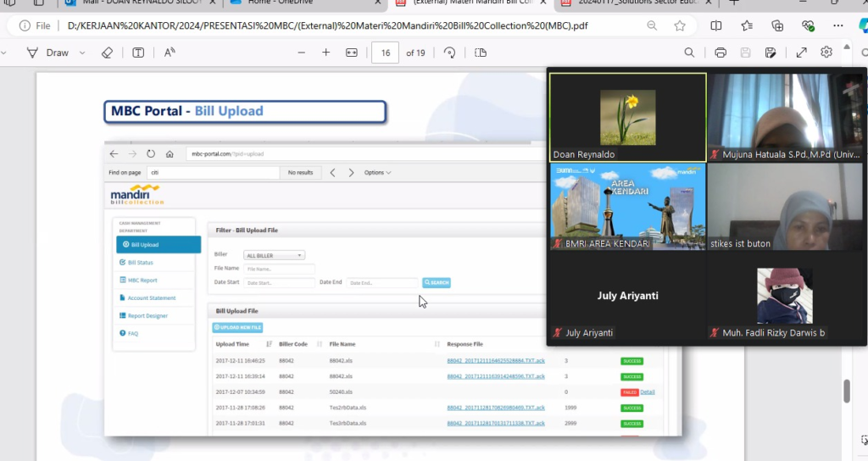This screenshot has height=461, width=868.
Task: Enter full screen mode for PDF
Action: tap(801, 53)
